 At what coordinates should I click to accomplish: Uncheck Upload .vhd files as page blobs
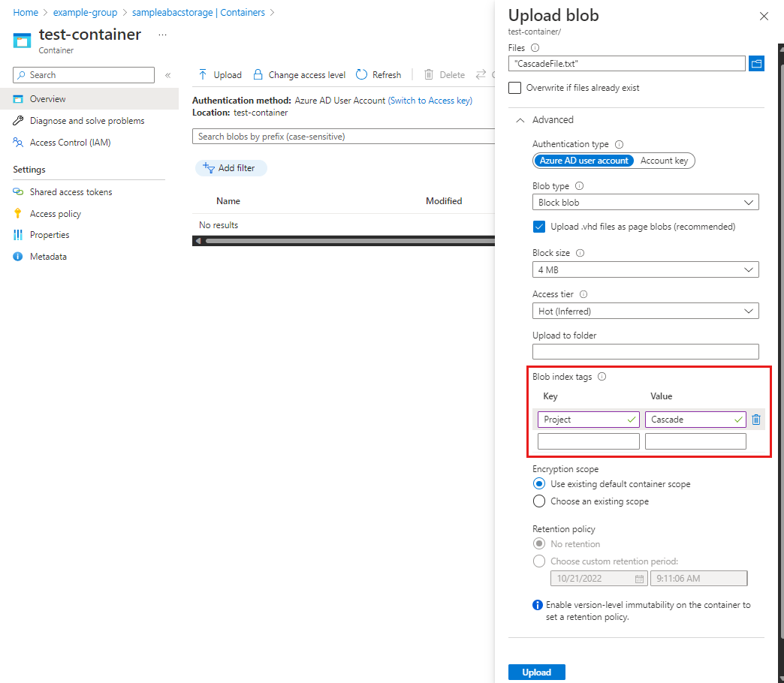coord(539,226)
